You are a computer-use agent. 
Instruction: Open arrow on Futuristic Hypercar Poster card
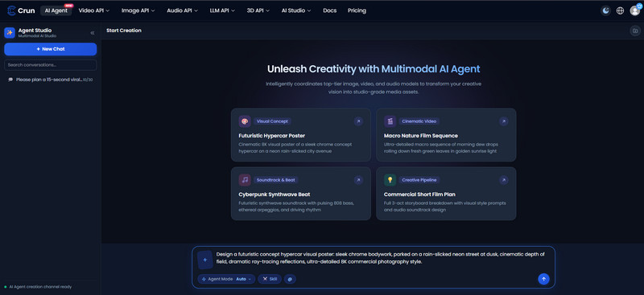[358, 121]
